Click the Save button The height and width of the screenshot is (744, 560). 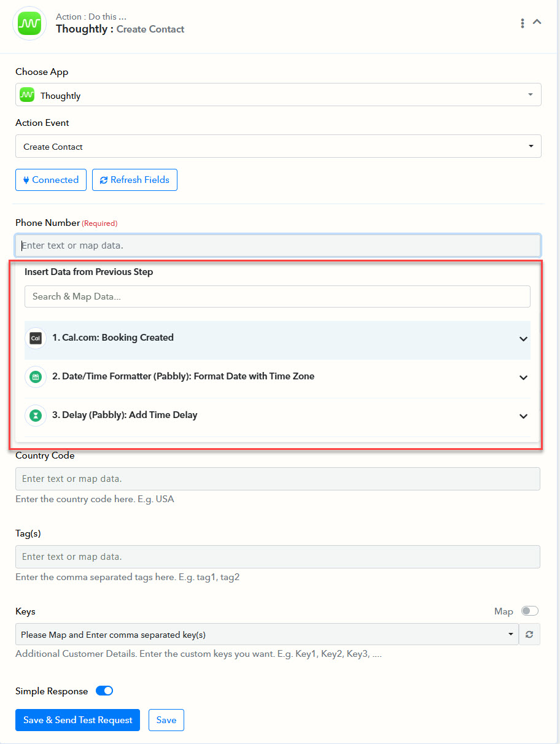pos(166,720)
